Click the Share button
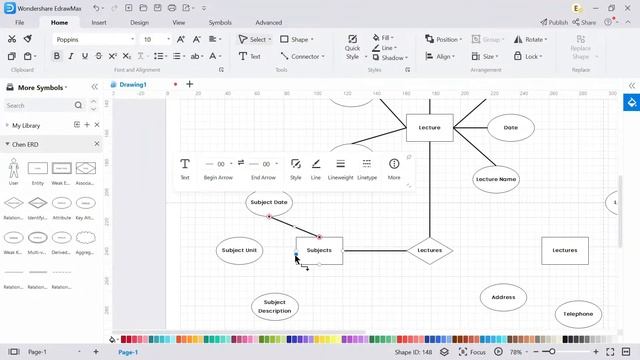The image size is (640, 360). pyautogui.click(x=584, y=22)
